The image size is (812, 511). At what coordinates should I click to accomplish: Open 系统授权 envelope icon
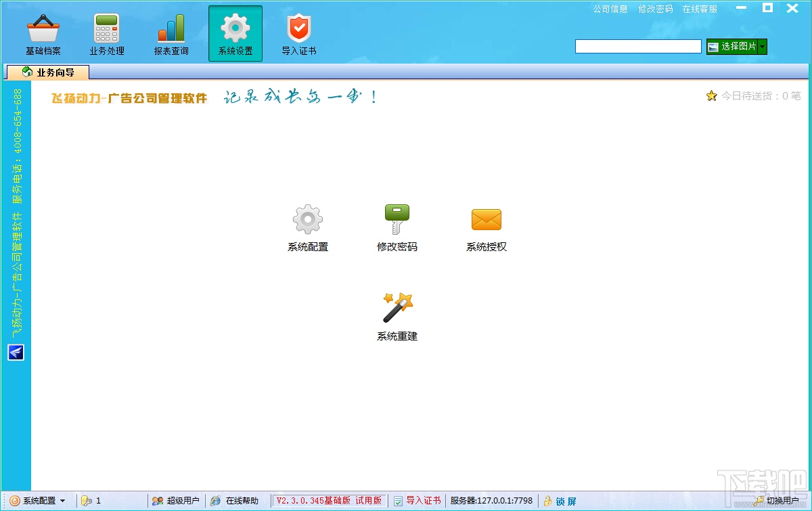tap(486, 219)
